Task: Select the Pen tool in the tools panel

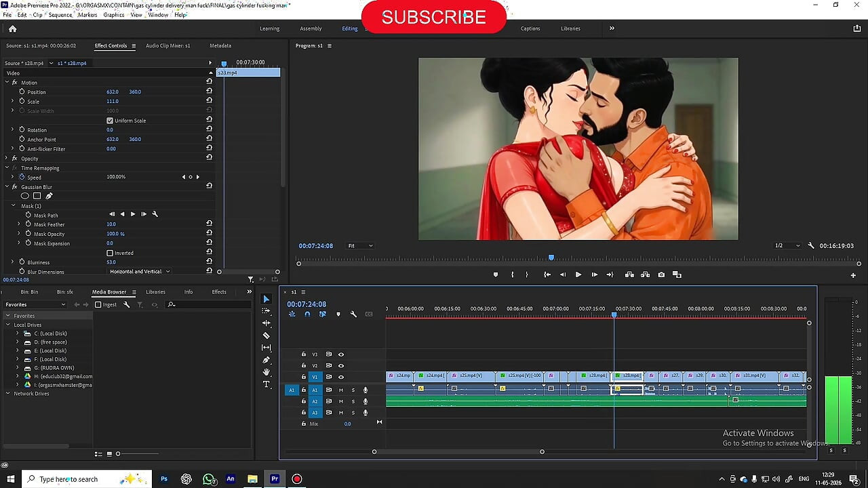Action: 266,360
